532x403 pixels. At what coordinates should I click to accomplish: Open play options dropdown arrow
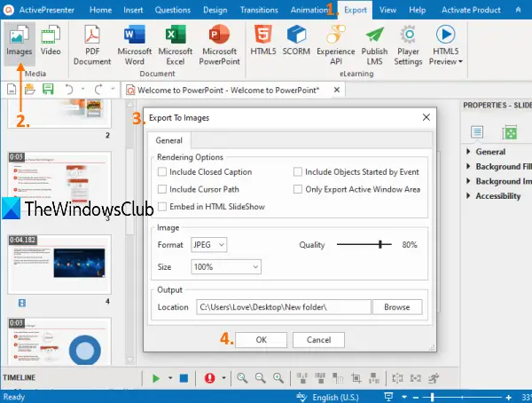[170, 378]
